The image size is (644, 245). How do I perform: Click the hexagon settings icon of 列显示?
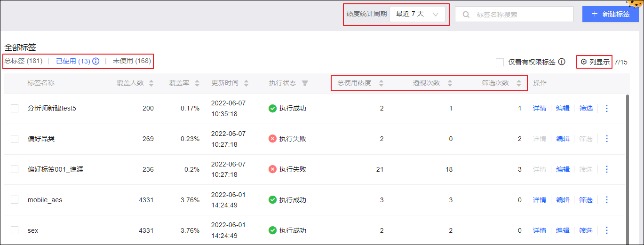click(584, 62)
